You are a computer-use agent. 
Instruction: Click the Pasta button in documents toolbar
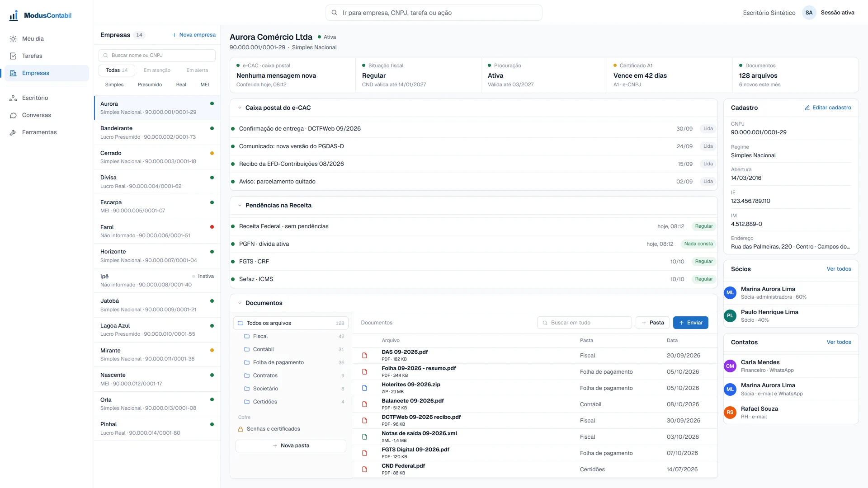[652, 323]
